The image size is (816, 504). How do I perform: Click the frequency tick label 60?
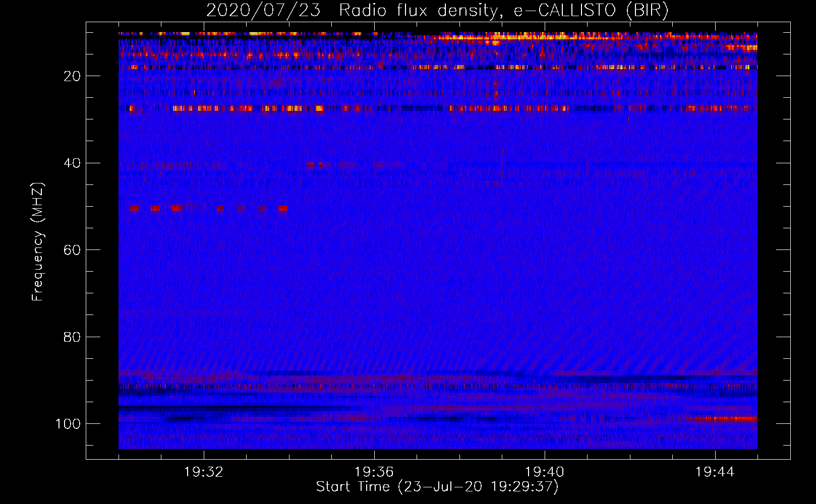(x=72, y=250)
